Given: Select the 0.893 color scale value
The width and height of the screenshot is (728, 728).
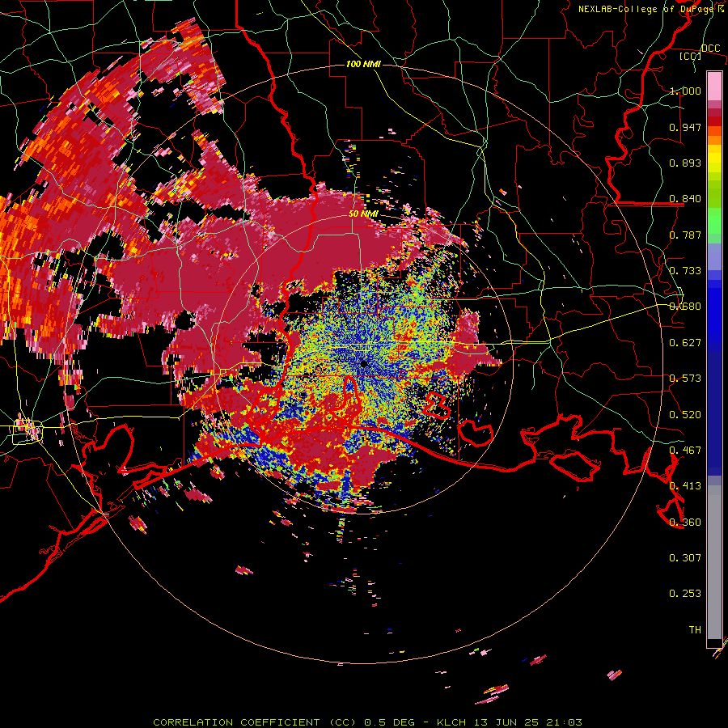Looking at the screenshot, I should (685, 163).
